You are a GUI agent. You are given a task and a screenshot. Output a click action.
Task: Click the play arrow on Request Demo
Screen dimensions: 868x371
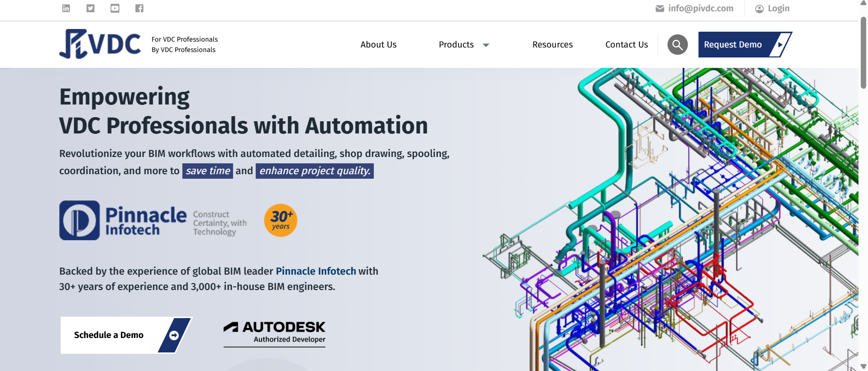(780, 44)
